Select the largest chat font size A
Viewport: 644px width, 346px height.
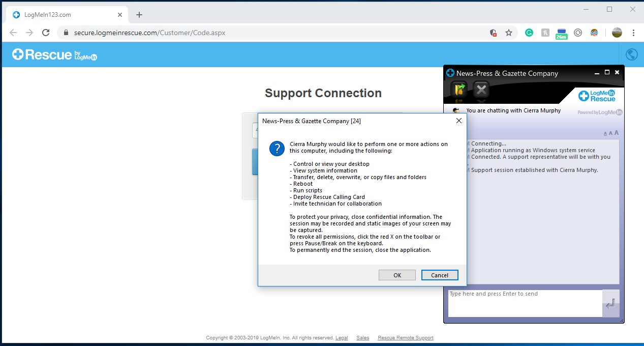(x=617, y=133)
